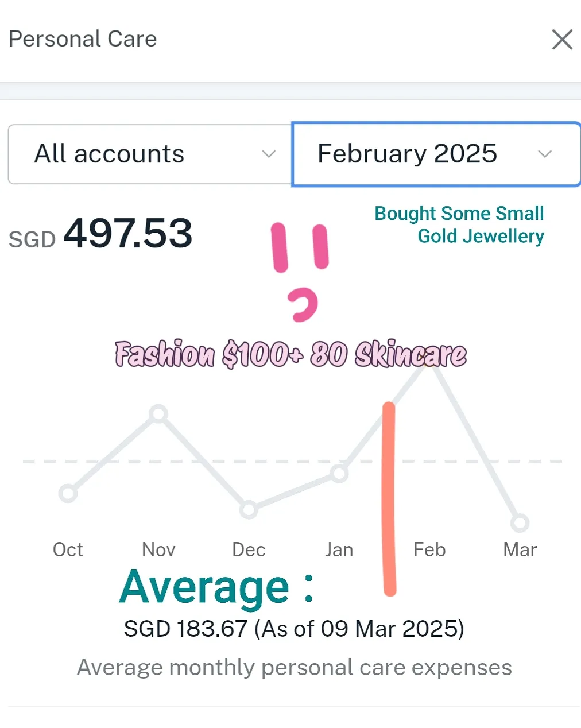Click the Feb month label
This screenshot has height=728, width=581.
[429, 549]
